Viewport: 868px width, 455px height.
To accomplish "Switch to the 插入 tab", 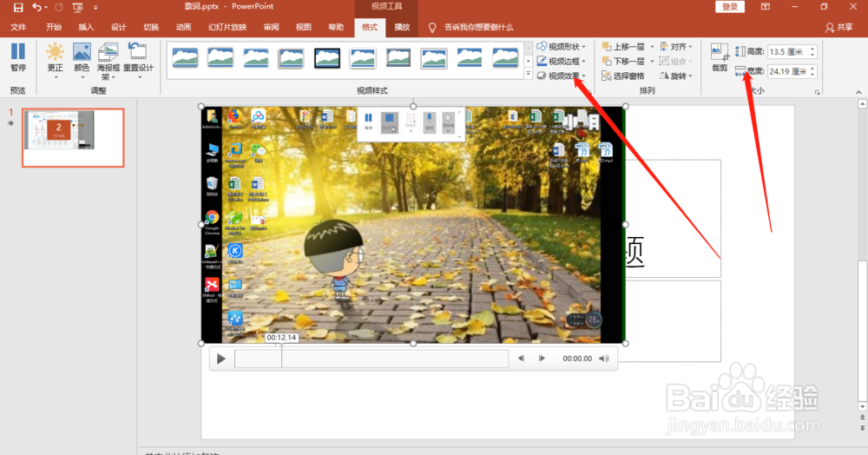I will point(86,27).
